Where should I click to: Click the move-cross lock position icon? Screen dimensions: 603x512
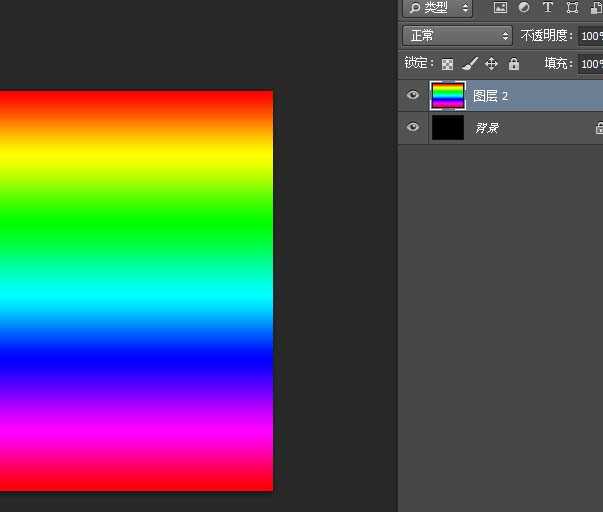click(x=491, y=64)
